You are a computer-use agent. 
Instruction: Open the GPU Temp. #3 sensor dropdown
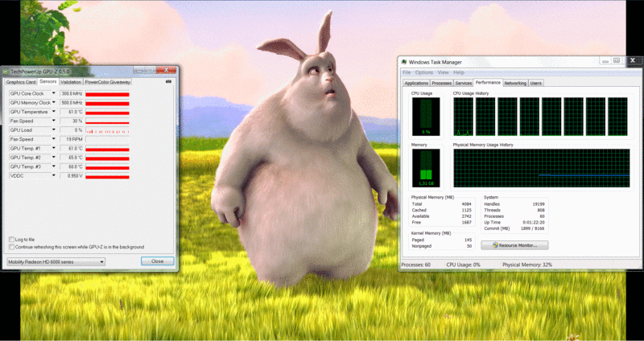coord(53,166)
